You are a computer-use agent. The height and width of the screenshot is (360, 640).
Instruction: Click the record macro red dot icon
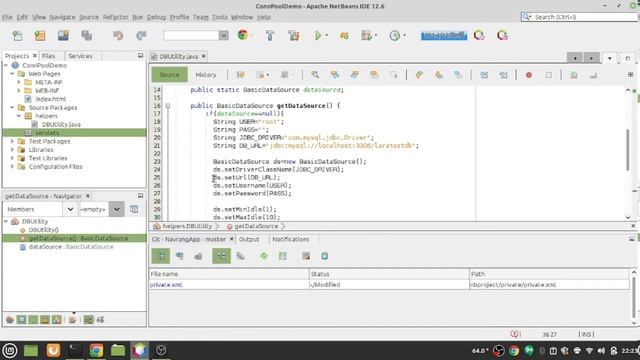tap(529, 75)
